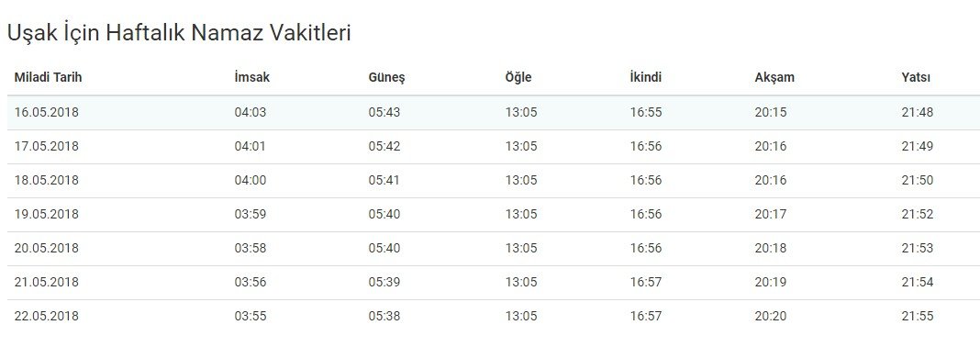The width and height of the screenshot is (980, 347).
Task: Select the İmsak column header
Action: click(251, 77)
